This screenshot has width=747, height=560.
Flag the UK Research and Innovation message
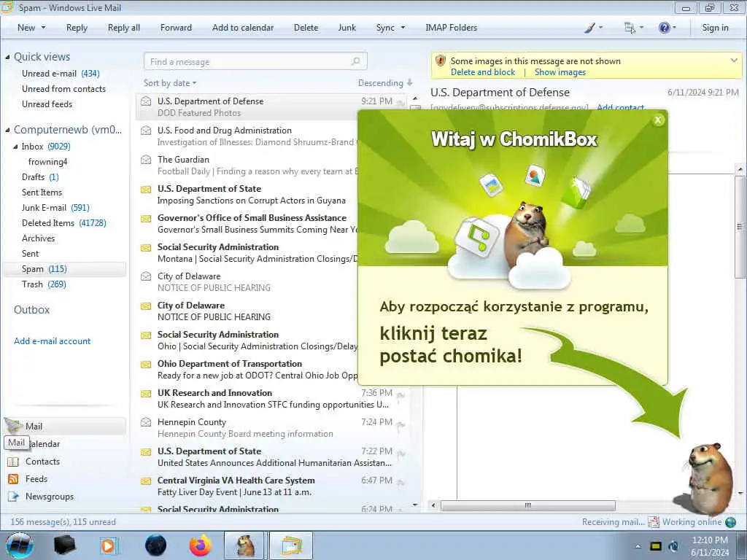pos(400,395)
